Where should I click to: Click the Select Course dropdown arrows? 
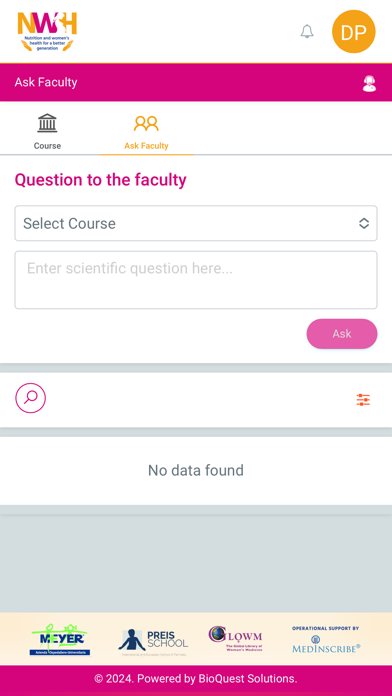tap(364, 223)
